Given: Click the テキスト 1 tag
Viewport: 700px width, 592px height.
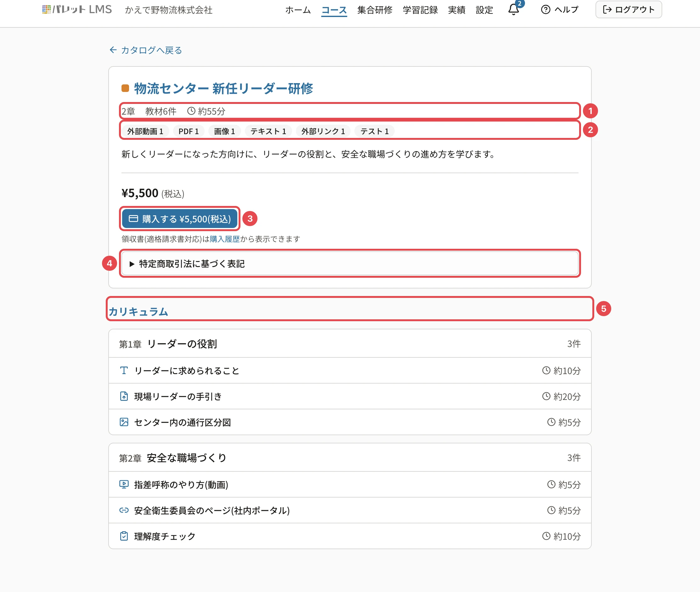Looking at the screenshot, I should [x=268, y=131].
